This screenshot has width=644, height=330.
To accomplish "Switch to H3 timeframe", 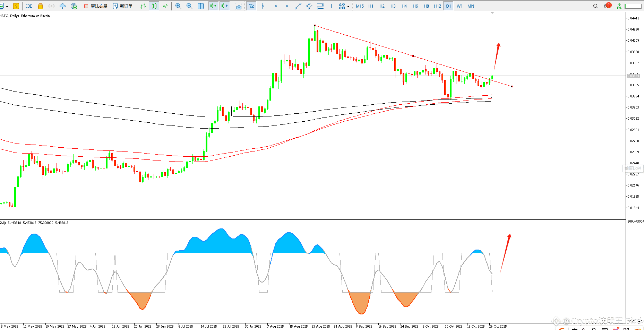I will [x=393, y=6].
